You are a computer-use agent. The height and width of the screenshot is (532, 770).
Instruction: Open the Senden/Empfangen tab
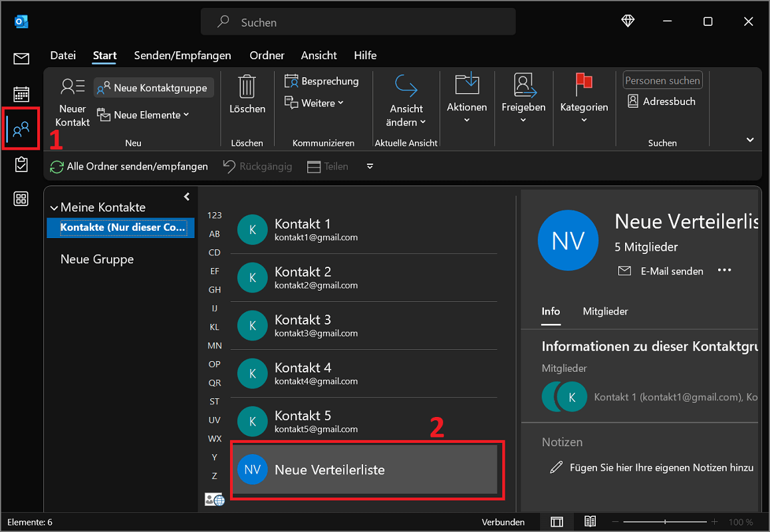click(182, 55)
